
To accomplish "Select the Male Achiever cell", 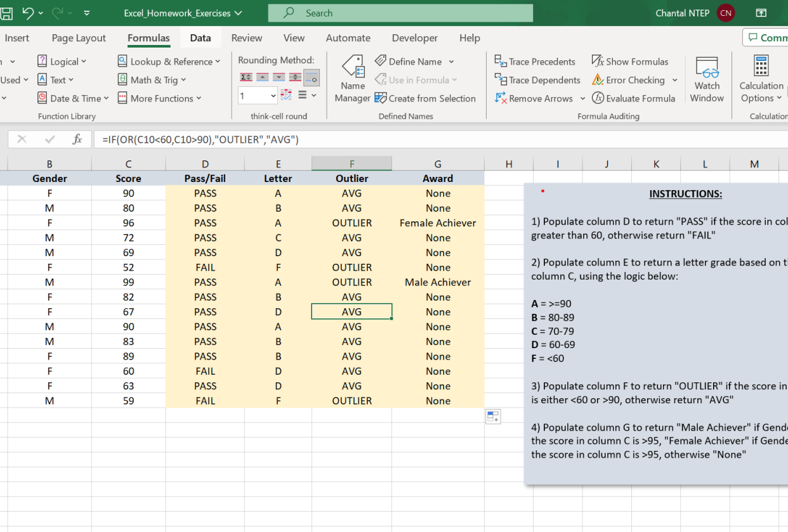I will [438, 282].
